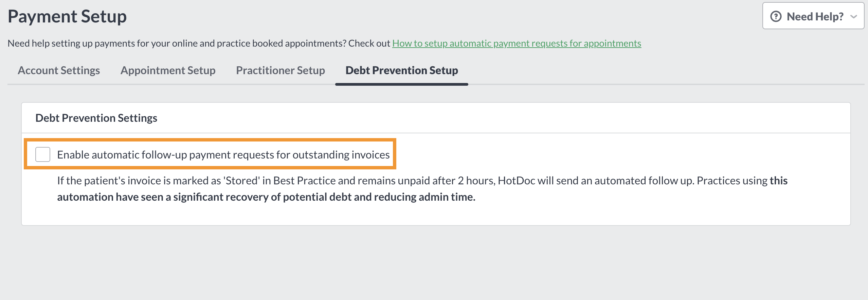
Task: Go to the Appointment Setup tab
Action: coord(168,70)
